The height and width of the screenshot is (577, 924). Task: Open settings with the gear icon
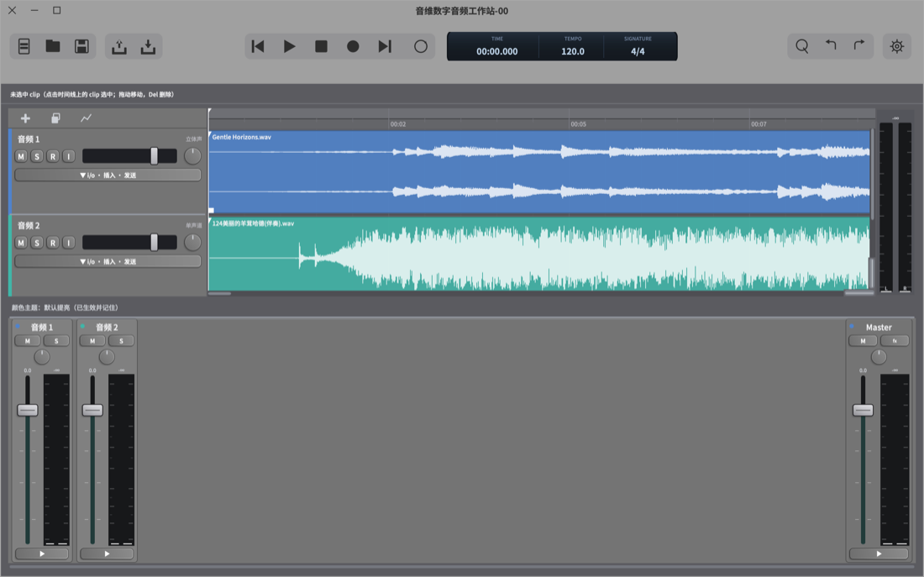click(897, 46)
